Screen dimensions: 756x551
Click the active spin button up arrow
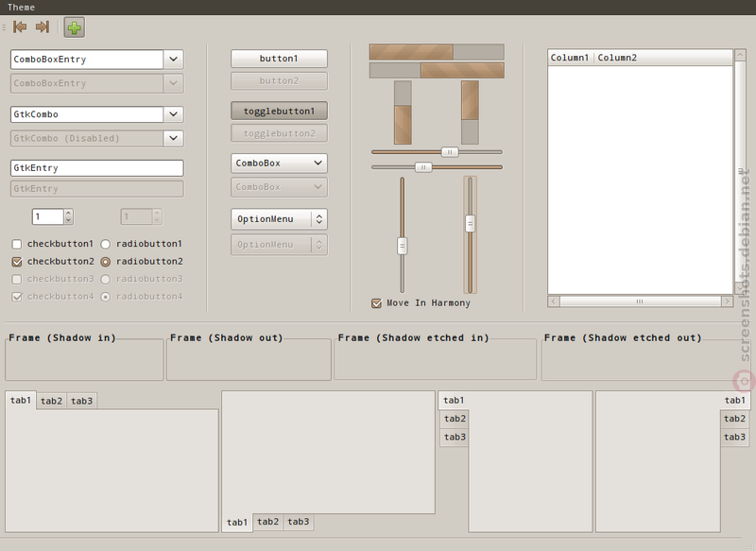click(68, 213)
